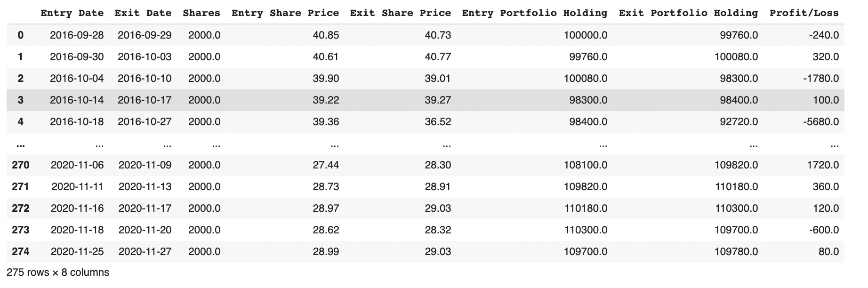Click the exit share price 28.30
868x288 pixels.
pyautogui.click(x=438, y=165)
